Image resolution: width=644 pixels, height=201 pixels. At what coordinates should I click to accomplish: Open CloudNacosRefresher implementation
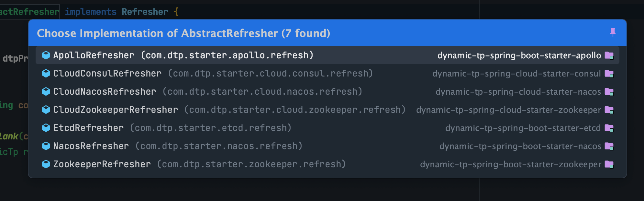click(x=328, y=91)
